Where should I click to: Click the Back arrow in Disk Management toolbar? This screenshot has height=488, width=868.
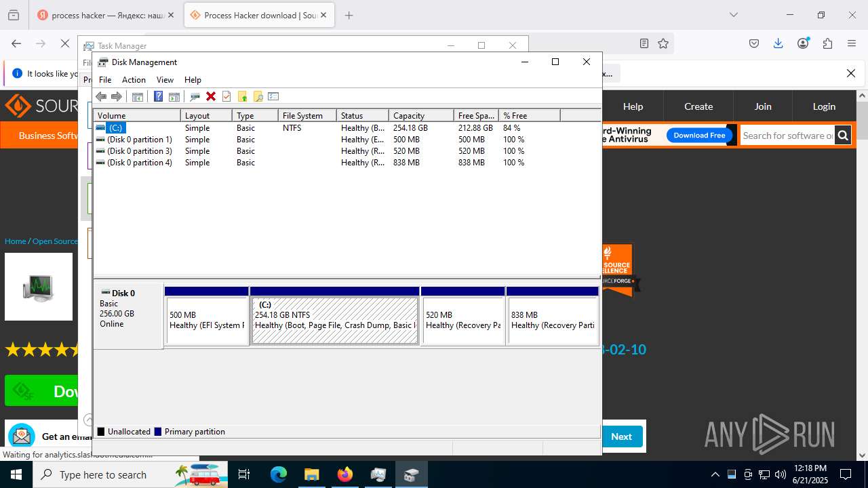pos(101,96)
